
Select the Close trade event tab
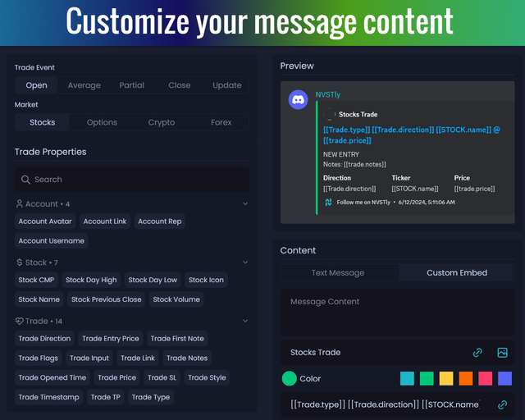point(180,85)
